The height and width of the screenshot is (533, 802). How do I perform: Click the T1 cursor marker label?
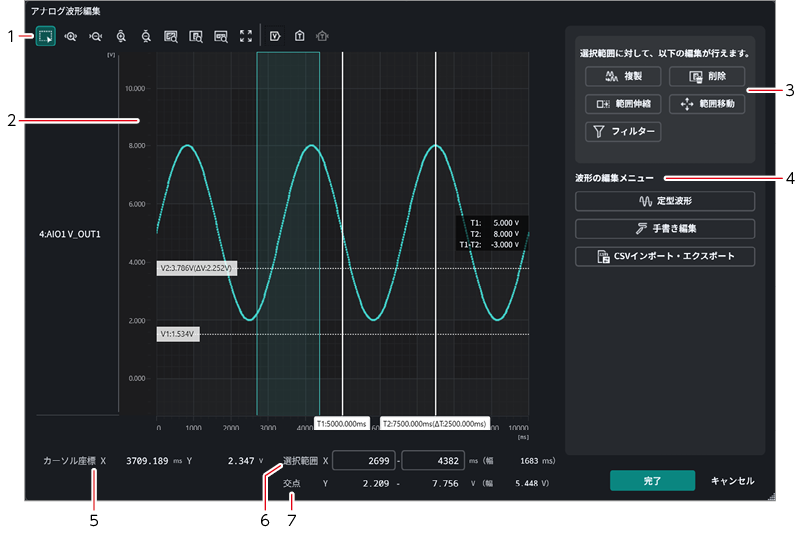click(x=342, y=424)
